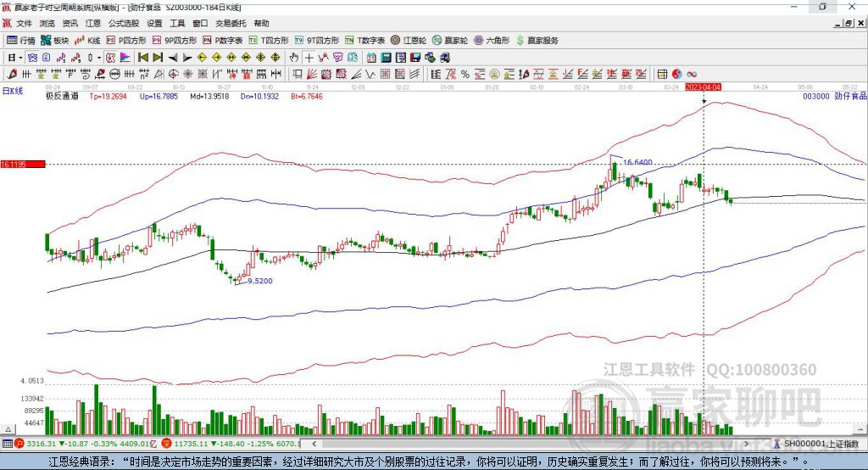Viewport: 868px width, 470px height.
Task: Open the 江恩轮 Gann wheel tool
Action: coord(409,41)
